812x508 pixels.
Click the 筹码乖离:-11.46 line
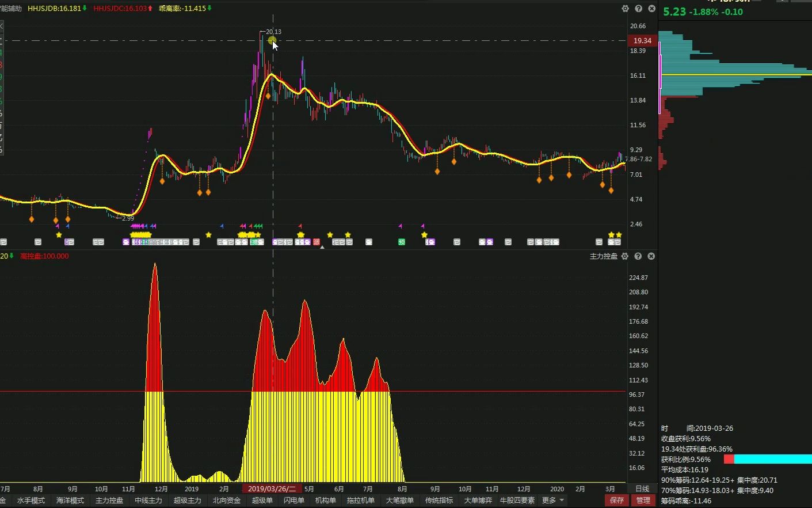point(686,501)
